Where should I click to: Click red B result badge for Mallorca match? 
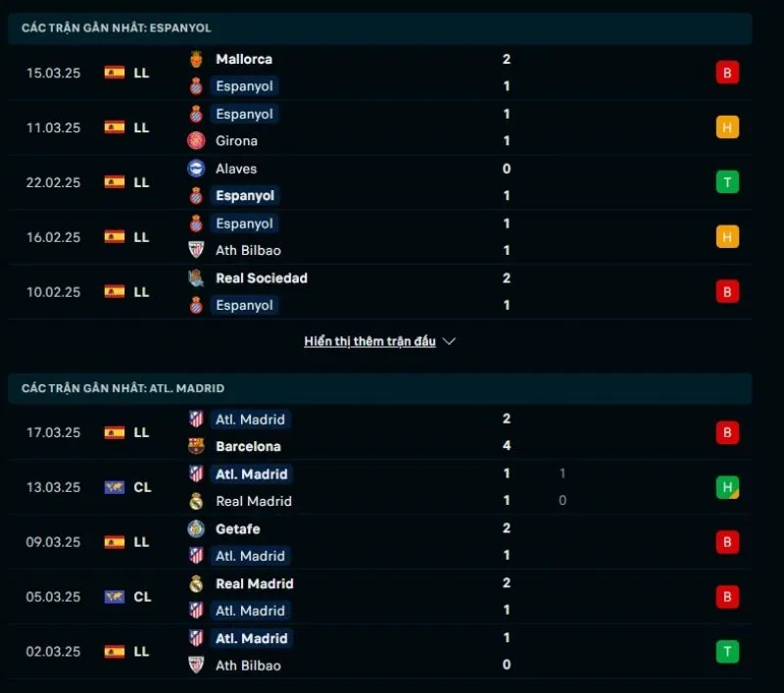tap(727, 73)
